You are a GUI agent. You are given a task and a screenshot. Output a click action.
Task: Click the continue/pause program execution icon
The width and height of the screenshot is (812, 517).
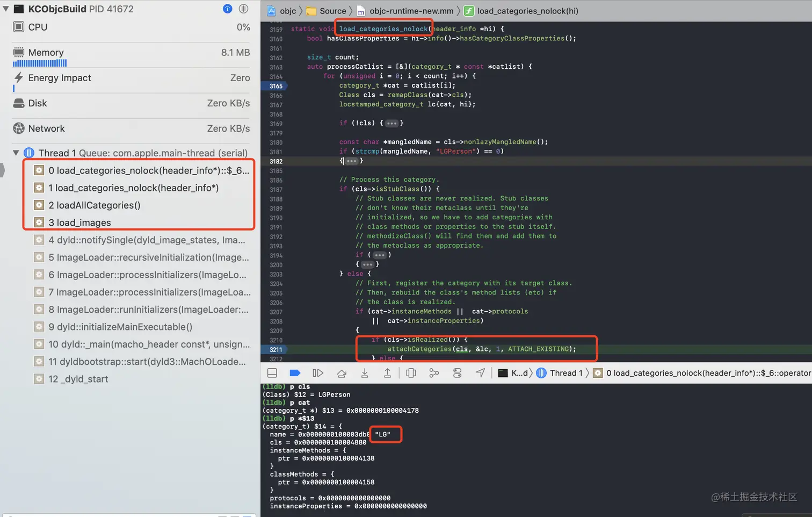pyautogui.click(x=318, y=373)
